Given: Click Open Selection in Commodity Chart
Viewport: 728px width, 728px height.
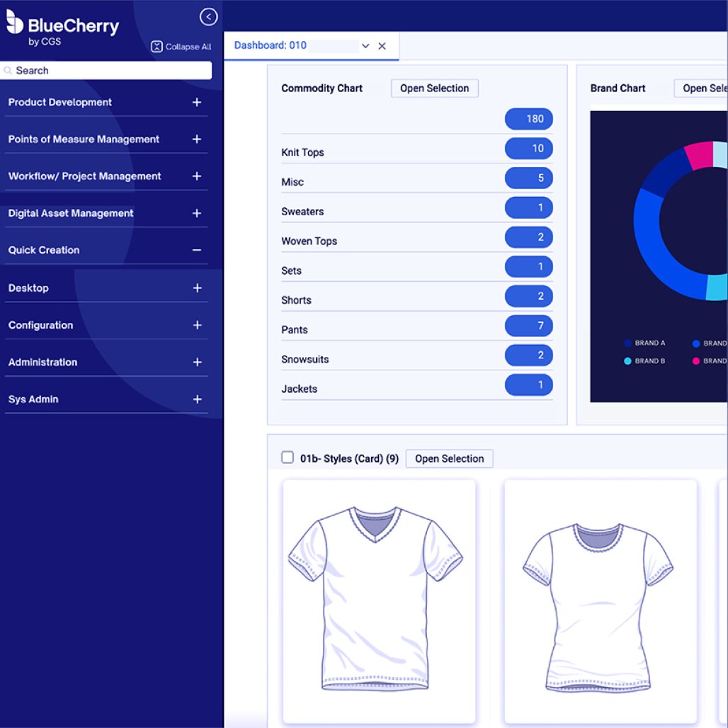Looking at the screenshot, I should (434, 89).
